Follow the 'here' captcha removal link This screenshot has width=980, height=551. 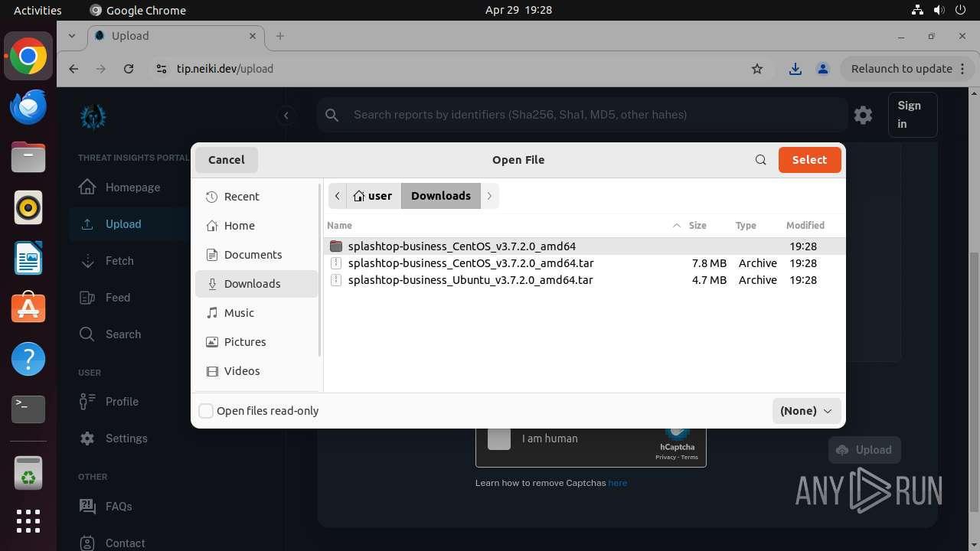click(618, 483)
